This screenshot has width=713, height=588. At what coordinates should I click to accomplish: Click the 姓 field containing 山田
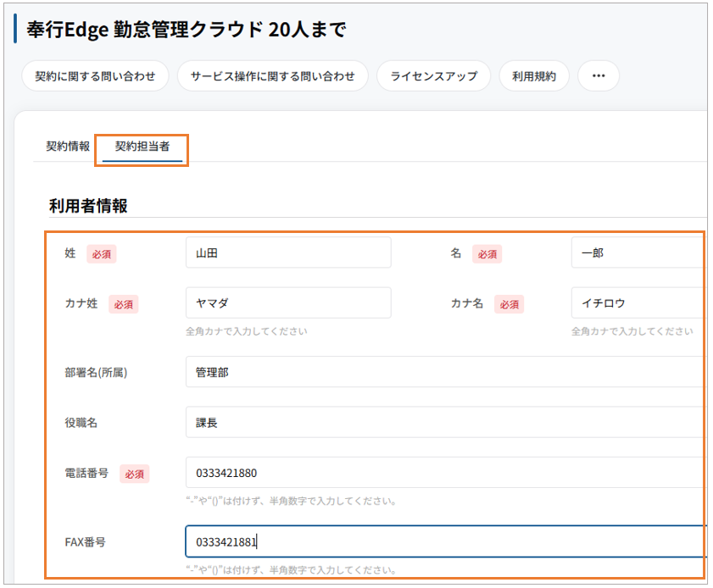coord(288,252)
